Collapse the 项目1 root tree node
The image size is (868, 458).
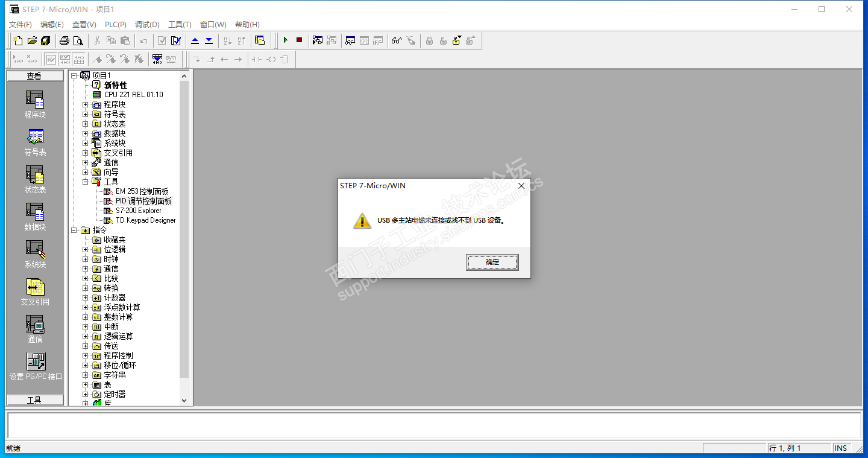point(74,75)
